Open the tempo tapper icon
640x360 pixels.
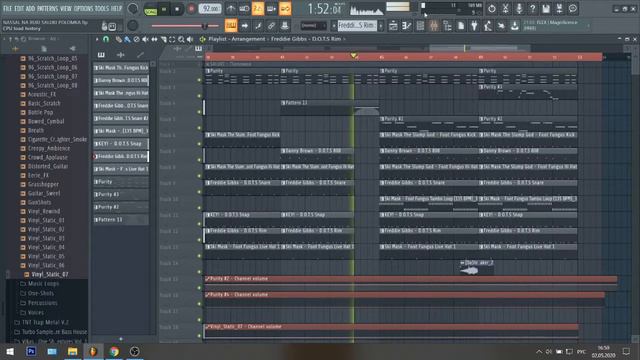(488, 26)
